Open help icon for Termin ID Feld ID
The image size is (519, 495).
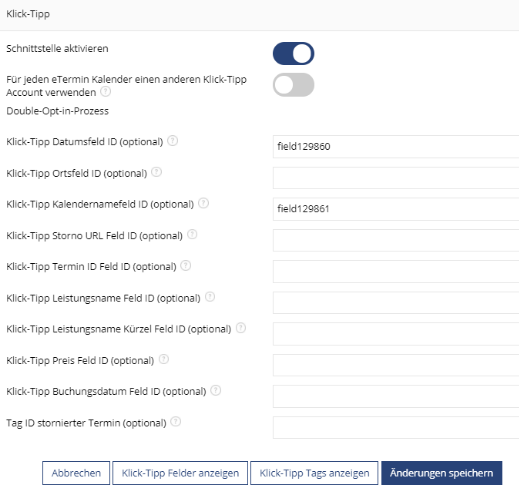point(185,266)
